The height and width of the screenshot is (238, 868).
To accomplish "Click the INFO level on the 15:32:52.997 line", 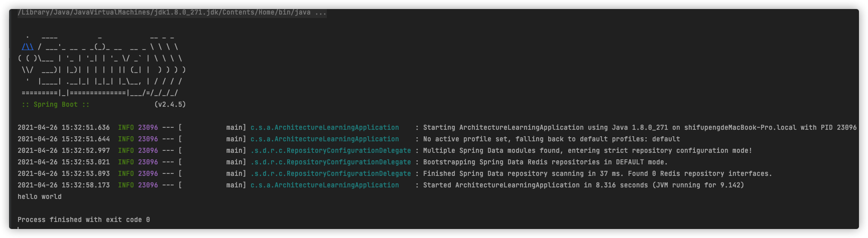I will [126, 151].
